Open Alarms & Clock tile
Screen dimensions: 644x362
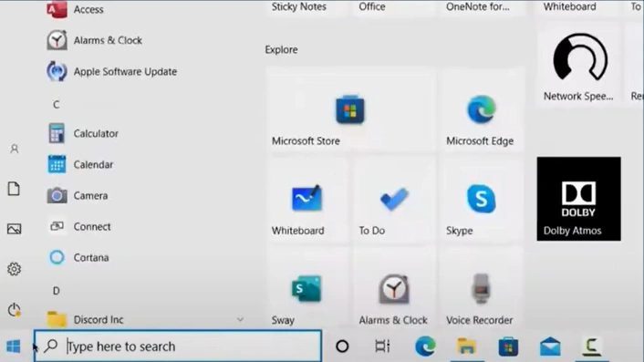click(394, 288)
